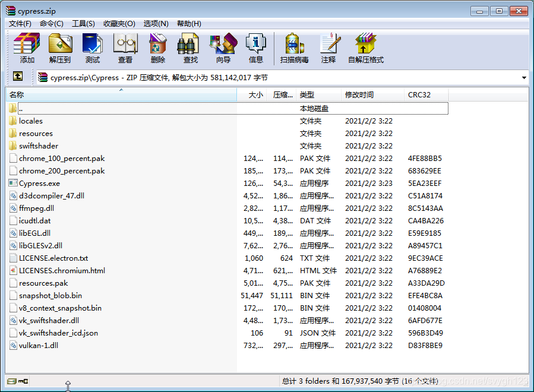Click the disk drive icon in status bar

(11, 381)
